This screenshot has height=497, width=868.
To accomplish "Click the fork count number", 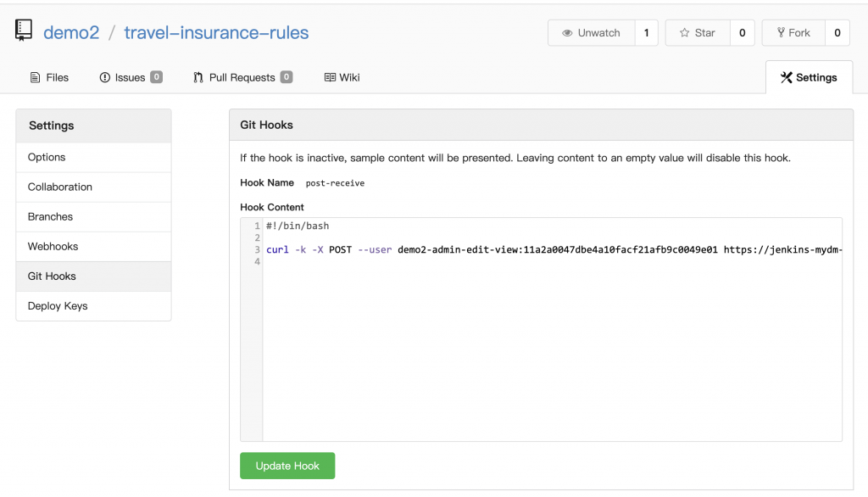I will 837,33.
